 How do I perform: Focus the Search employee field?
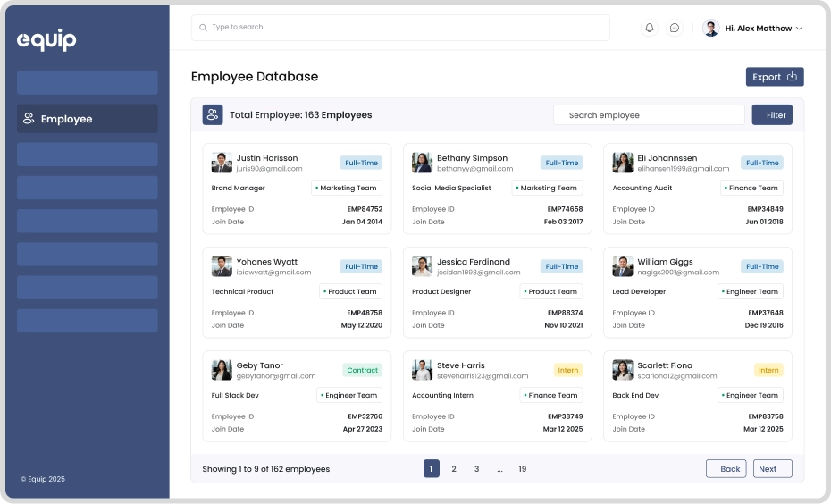(x=649, y=115)
